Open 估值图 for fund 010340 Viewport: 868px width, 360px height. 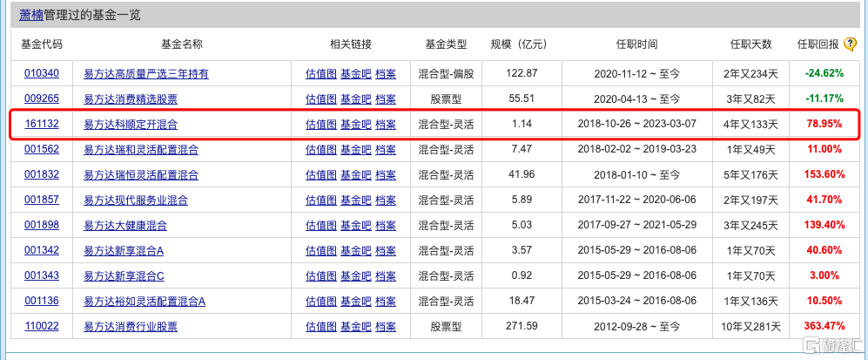point(321,74)
